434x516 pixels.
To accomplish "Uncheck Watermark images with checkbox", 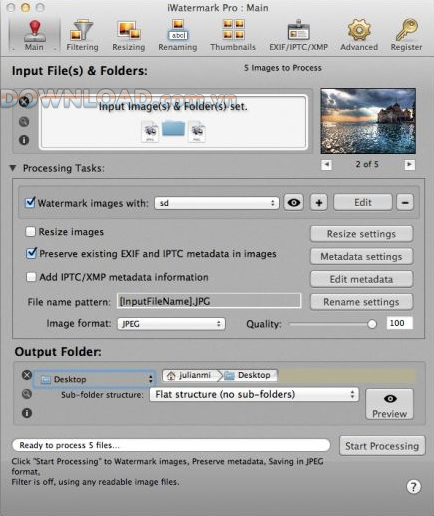I will coord(30,203).
